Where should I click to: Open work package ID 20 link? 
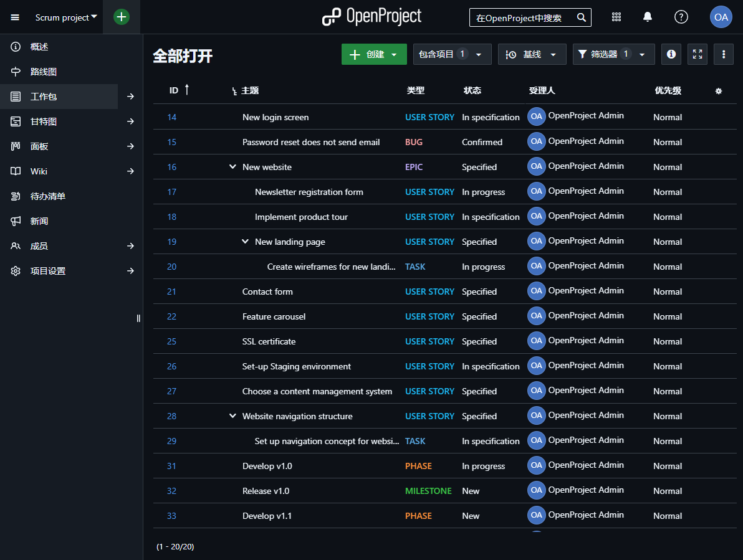pyautogui.click(x=171, y=267)
